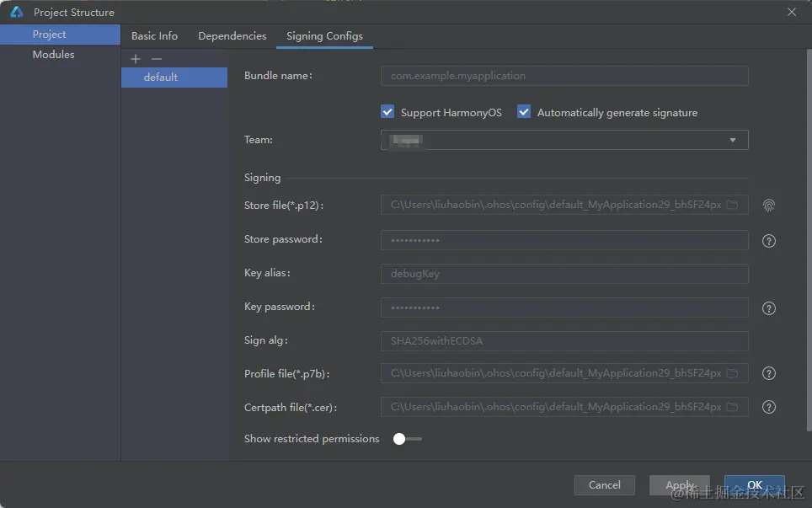Select Modules in the left sidebar
Image resolution: width=812 pixels, height=508 pixels.
pyautogui.click(x=53, y=55)
